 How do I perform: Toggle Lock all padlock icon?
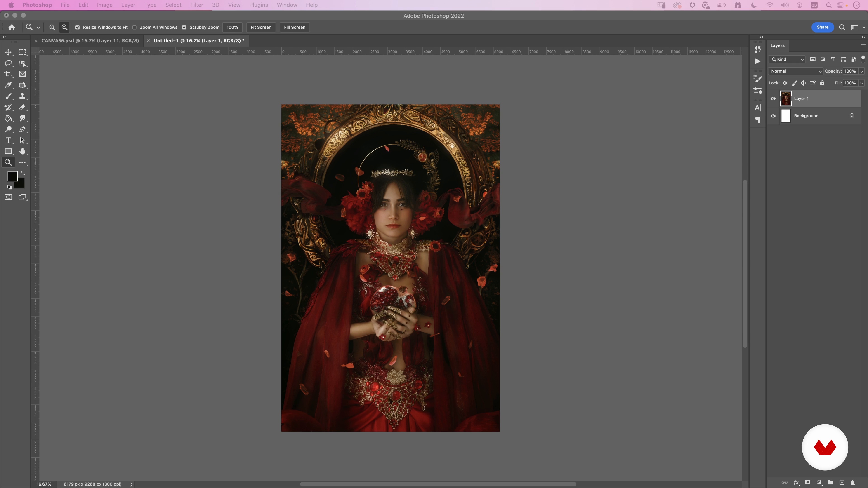822,83
